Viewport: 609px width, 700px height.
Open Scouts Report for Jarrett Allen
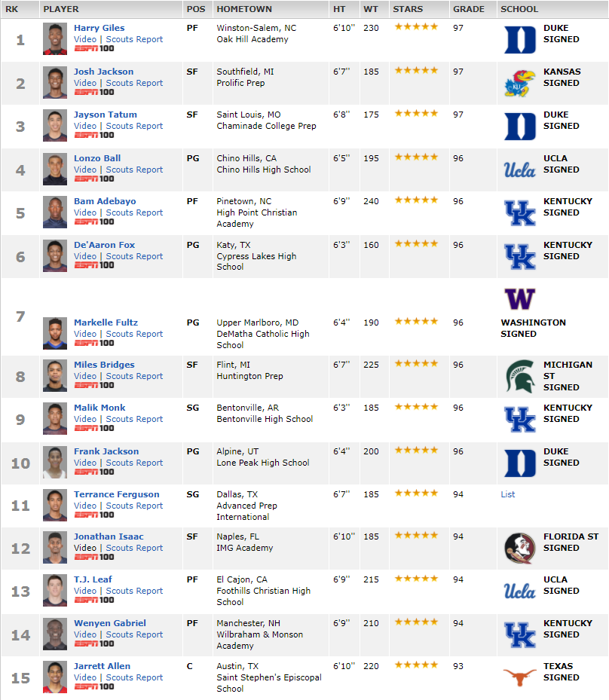134,677
